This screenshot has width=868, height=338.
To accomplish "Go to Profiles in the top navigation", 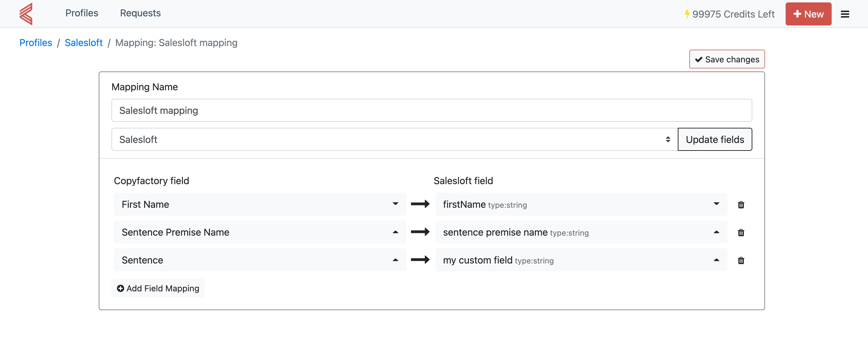I will pyautogui.click(x=81, y=13).
